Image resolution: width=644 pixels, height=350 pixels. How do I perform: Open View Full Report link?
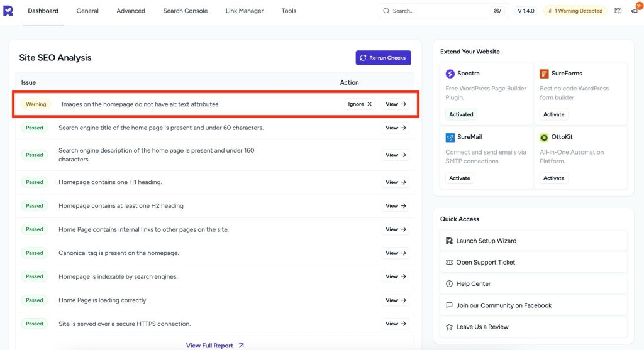[x=214, y=346]
